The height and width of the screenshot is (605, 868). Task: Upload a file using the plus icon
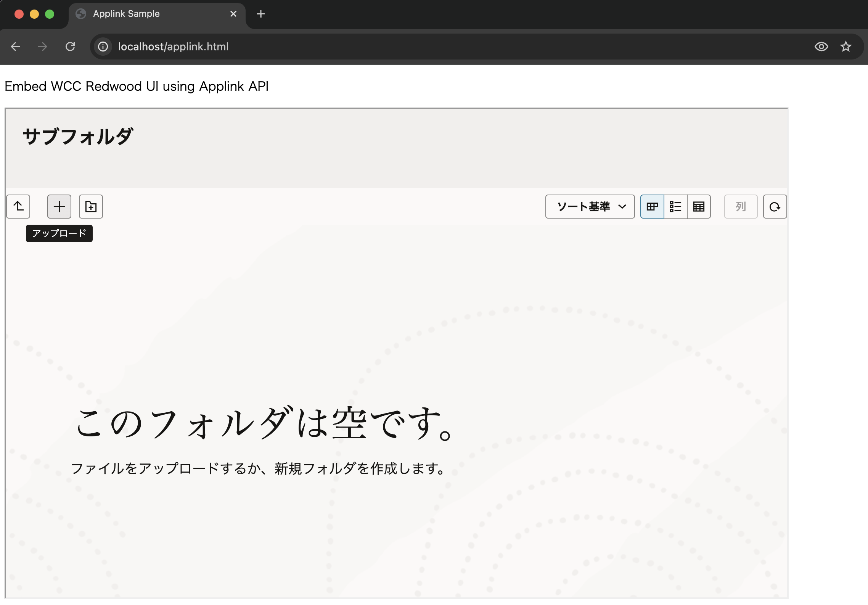[59, 206]
